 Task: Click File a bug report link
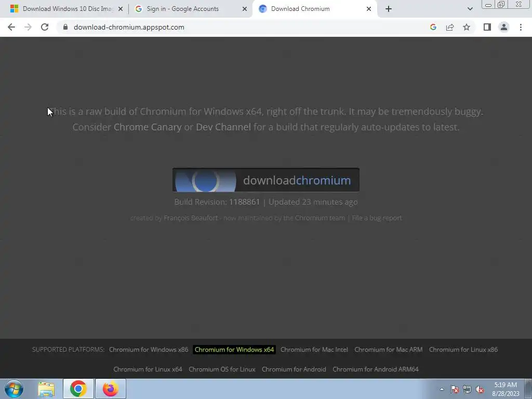click(377, 218)
